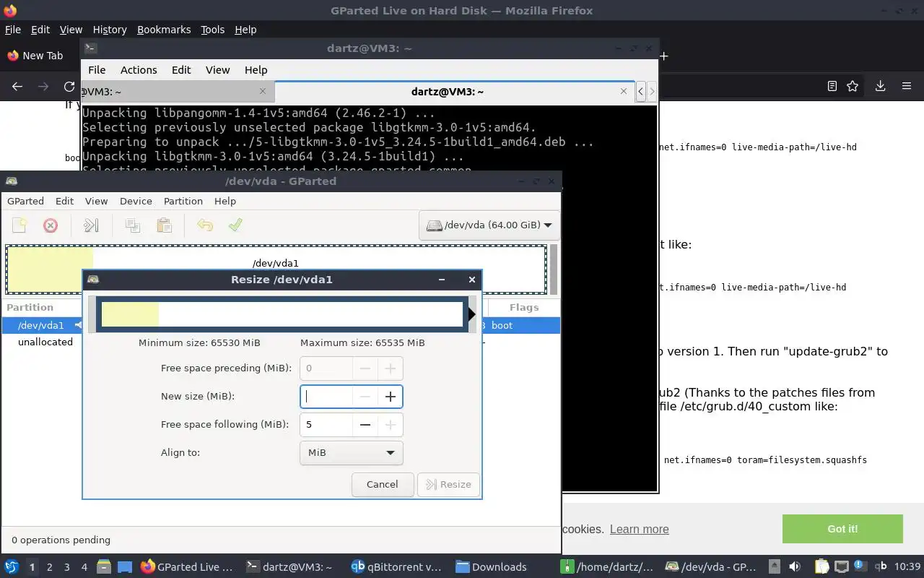Select the /dev/vda1 partition row
Screen dimensions: 924x578
coord(281,325)
